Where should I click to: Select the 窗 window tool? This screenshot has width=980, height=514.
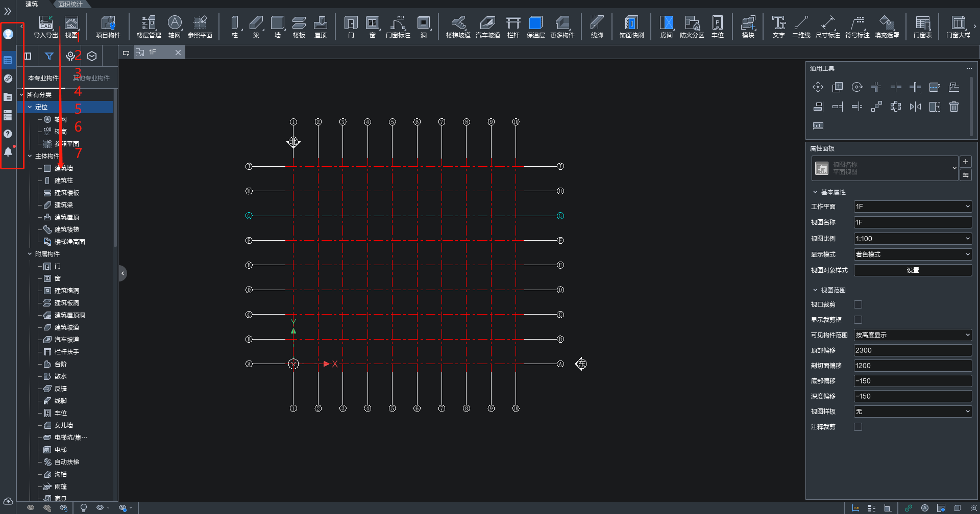(x=373, y=27)
